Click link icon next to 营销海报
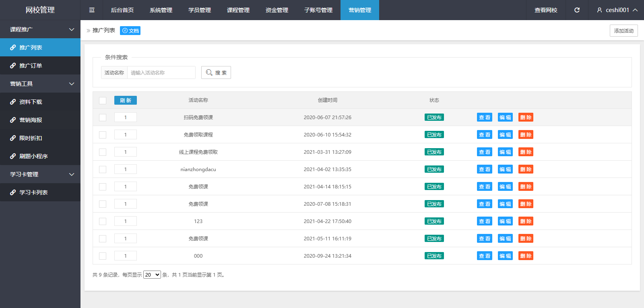This screenshot has height=308, width=644. point(13,120)
